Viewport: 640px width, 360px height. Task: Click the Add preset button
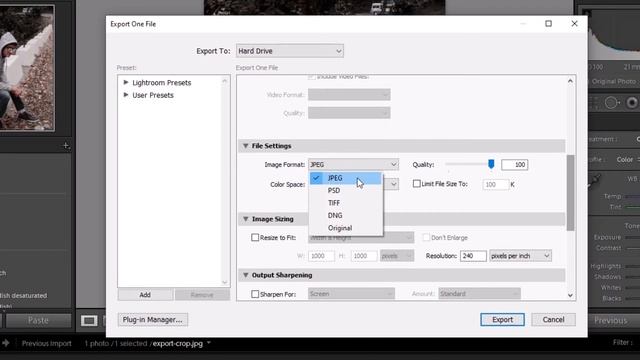pyautogui.click(x=145, y=295)
